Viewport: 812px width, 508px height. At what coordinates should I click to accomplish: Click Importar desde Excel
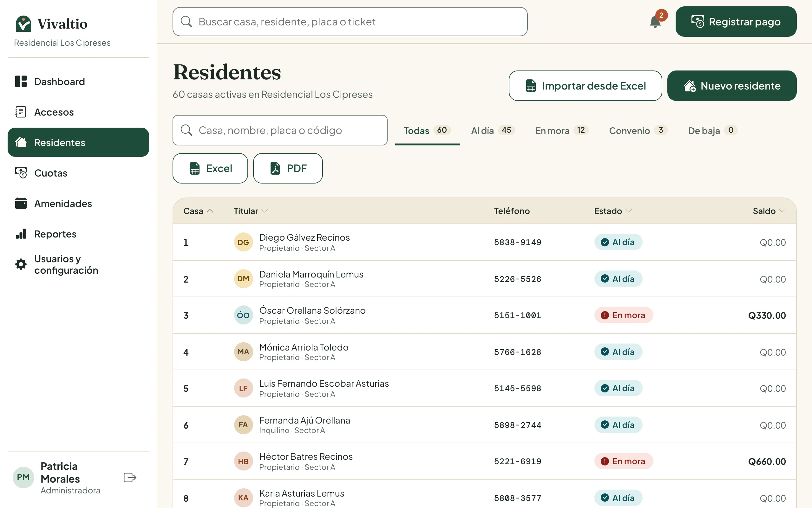click(585, 86)
